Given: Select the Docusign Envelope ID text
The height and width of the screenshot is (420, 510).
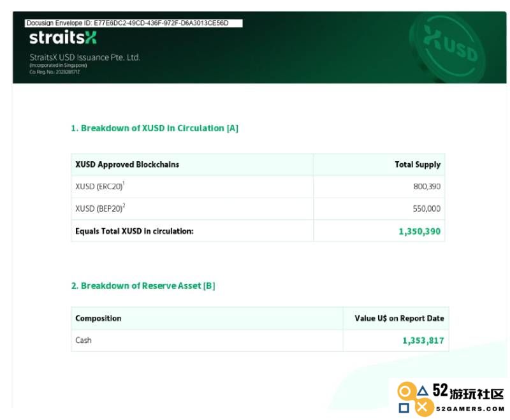Looking at the screenshot, I should (127, 23).
